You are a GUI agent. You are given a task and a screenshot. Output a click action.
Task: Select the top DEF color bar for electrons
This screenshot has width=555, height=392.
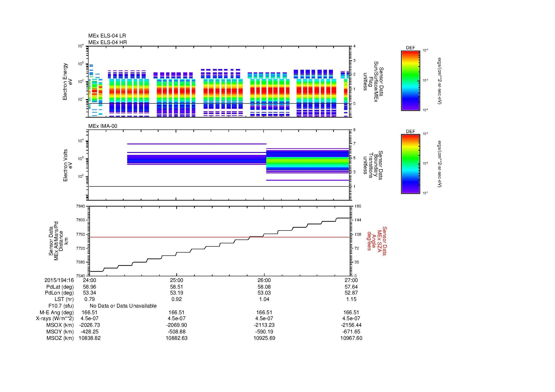(x=410, y=81)
